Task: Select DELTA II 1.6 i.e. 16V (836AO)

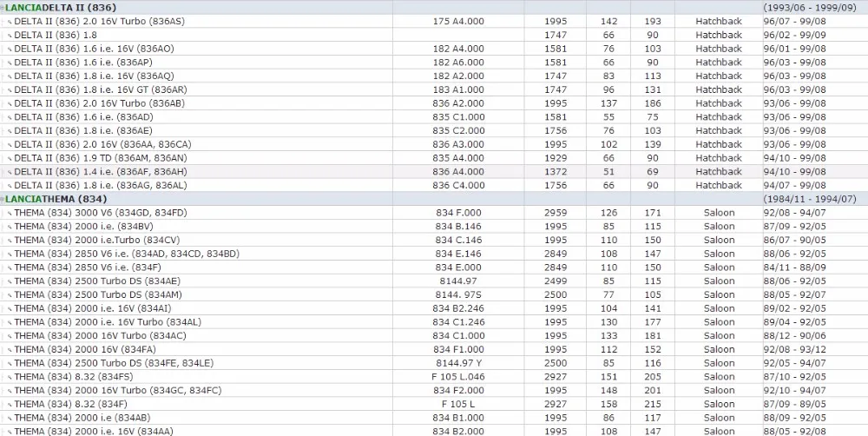Action: [94, 49]
